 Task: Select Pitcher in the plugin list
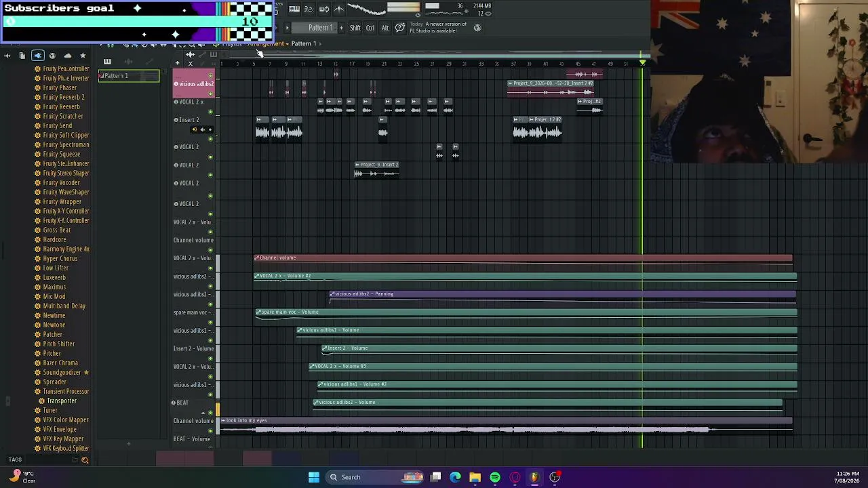click(x=52, y=353)
